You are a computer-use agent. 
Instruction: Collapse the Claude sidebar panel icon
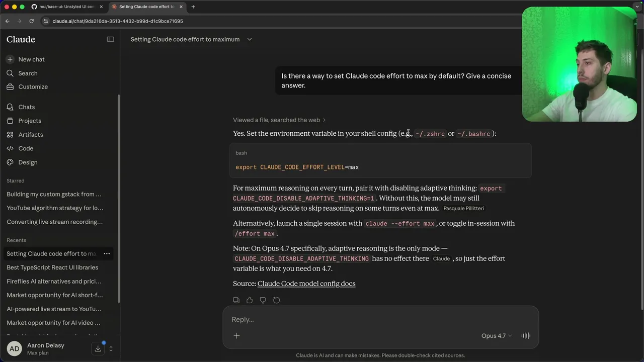pos(110,39)
